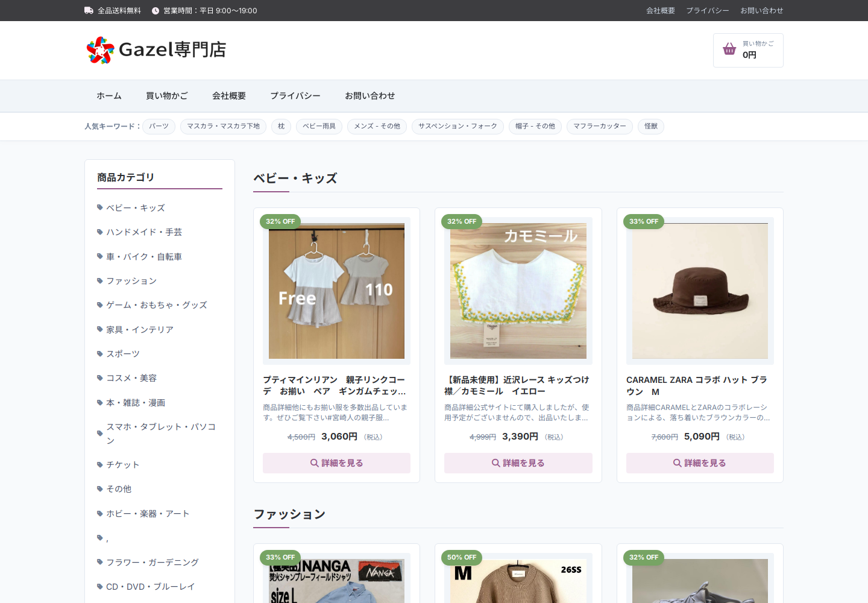Open プライバシー in the main navigation bar
The width and height of the screenshot is (868, 603).
tap(295, 96)
